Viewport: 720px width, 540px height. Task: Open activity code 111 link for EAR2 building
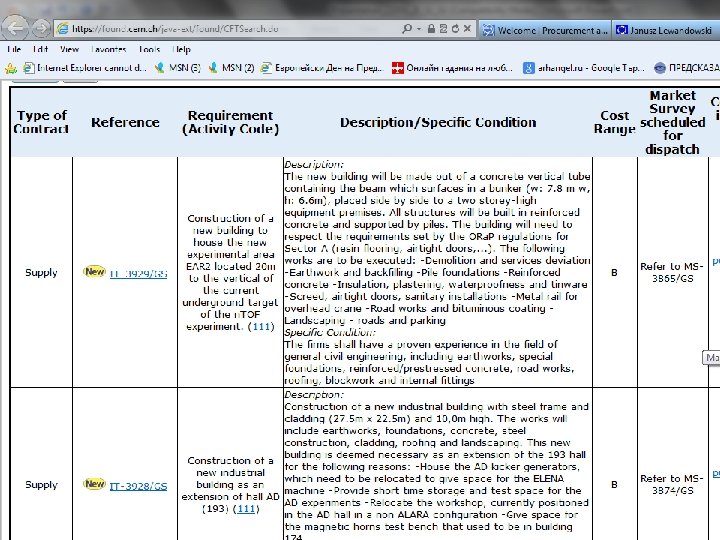point(261,326)
